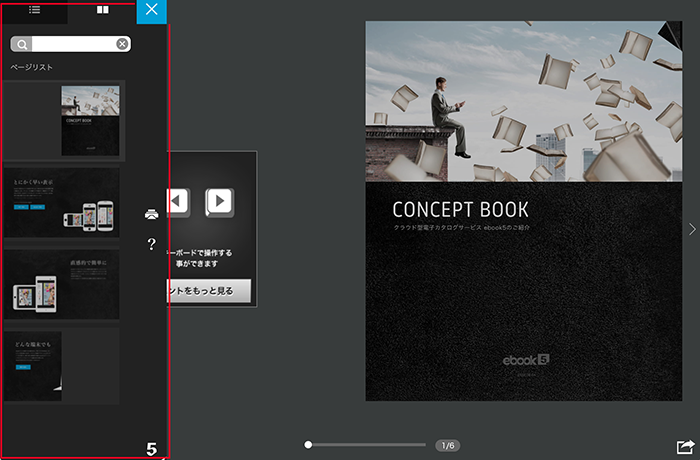Click the magnifier search icon
This screenshot has width=700, height=460.
tap(22, 44)
